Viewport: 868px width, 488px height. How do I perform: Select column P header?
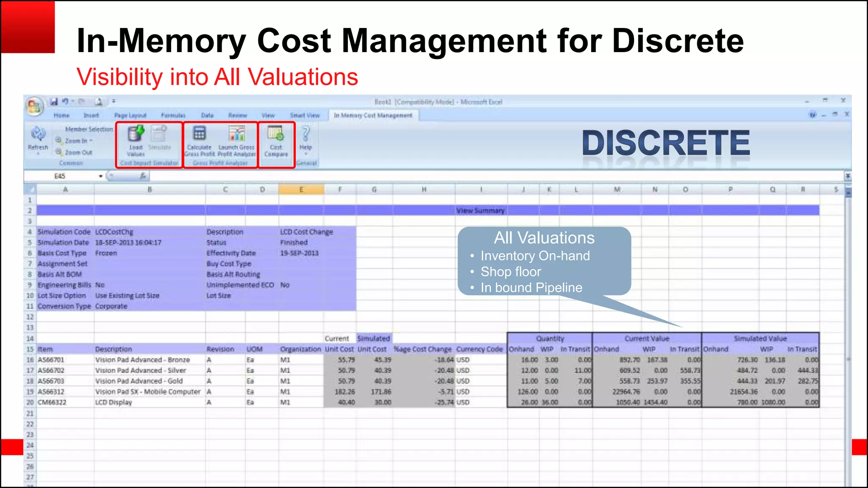(x=730, y=190)
